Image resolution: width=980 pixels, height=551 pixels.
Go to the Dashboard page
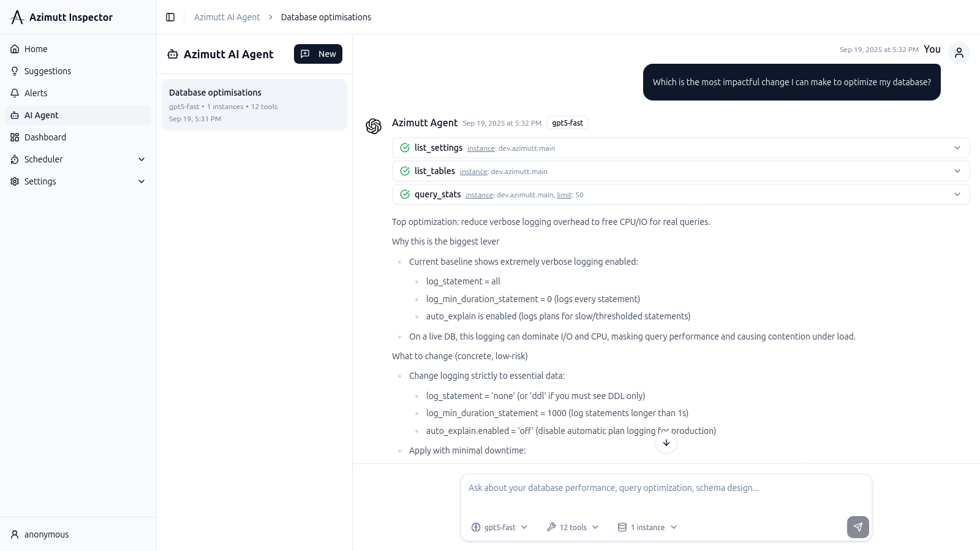(x=45, y=137)
